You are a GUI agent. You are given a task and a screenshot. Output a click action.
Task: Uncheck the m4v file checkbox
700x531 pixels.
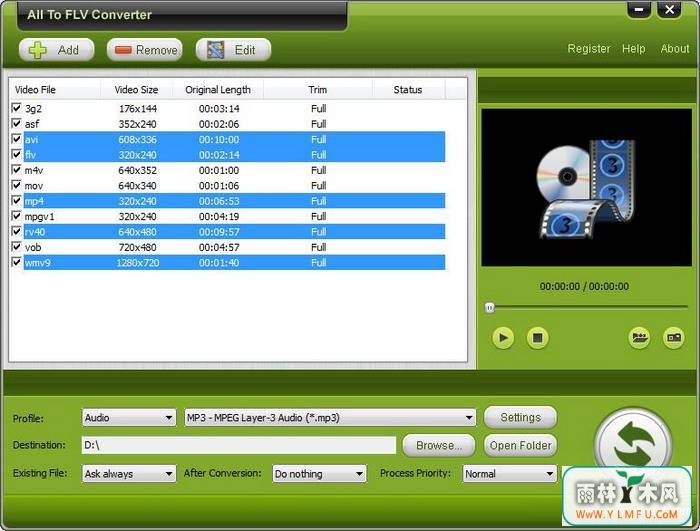coord(17,170)
